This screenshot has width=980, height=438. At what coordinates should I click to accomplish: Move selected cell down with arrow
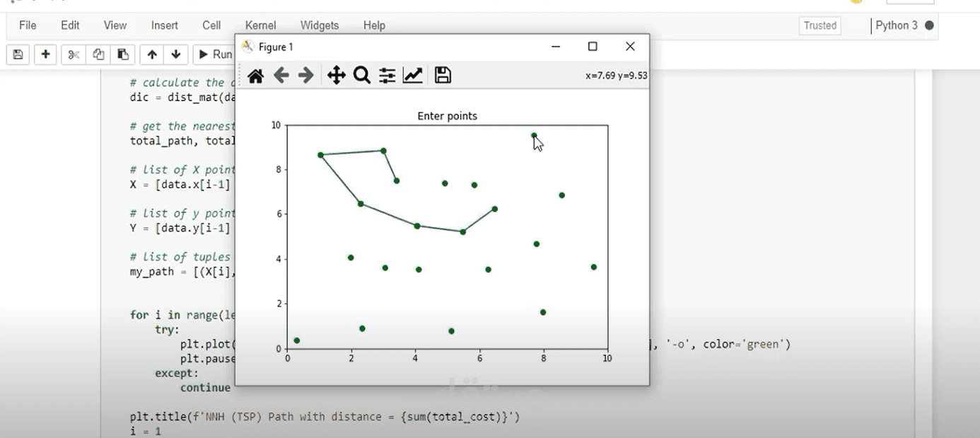click(x=176, y=54)
